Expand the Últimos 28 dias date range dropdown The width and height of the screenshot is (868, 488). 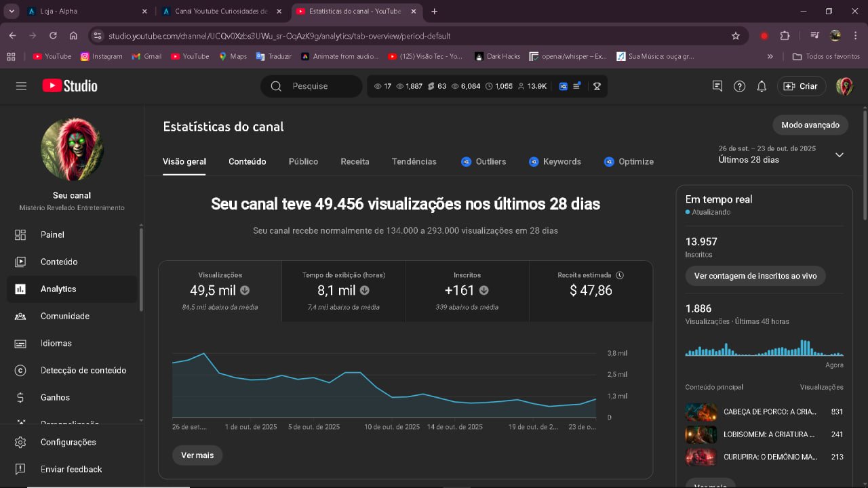click(x=839, y=155)
